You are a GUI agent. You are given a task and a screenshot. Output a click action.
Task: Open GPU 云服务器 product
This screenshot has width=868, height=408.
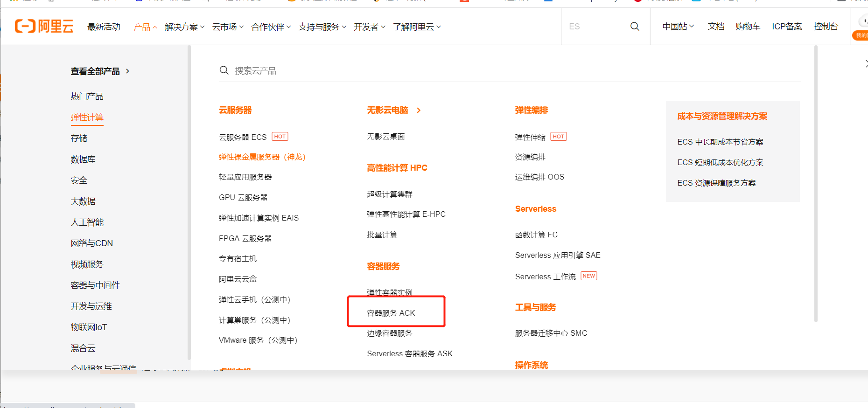click(243, 198)
